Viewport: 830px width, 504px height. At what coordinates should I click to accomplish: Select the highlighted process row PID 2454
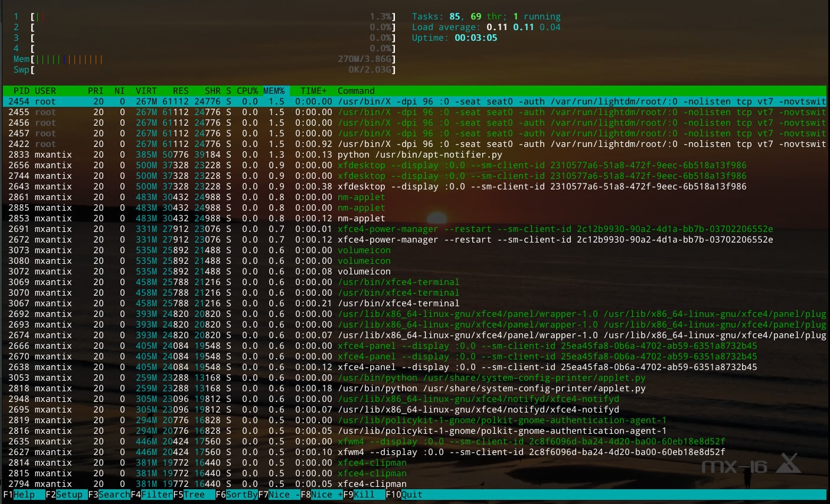click(414, 102)
